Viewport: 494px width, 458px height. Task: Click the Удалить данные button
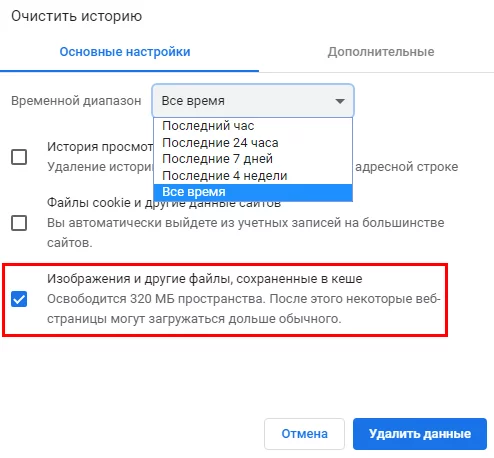pos(420,434)
